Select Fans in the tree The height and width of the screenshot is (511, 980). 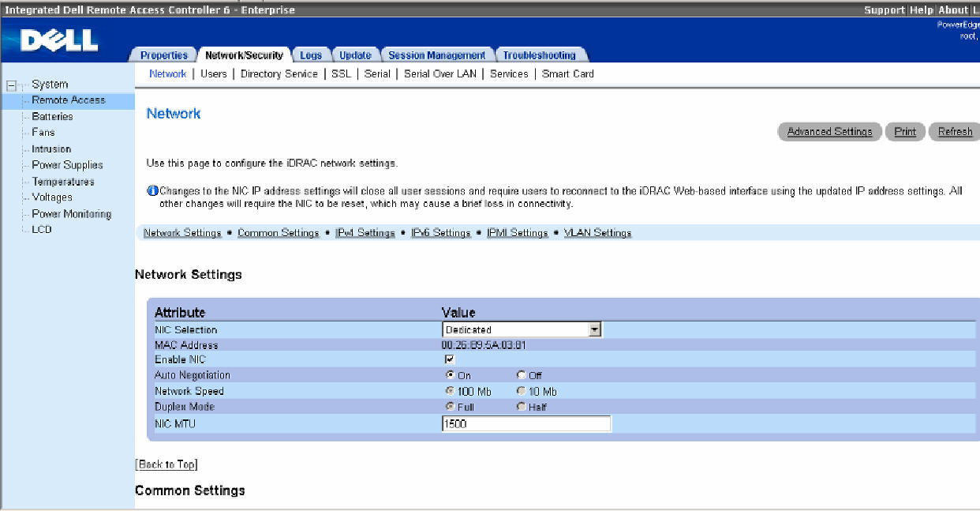click(x=43, y=133)
